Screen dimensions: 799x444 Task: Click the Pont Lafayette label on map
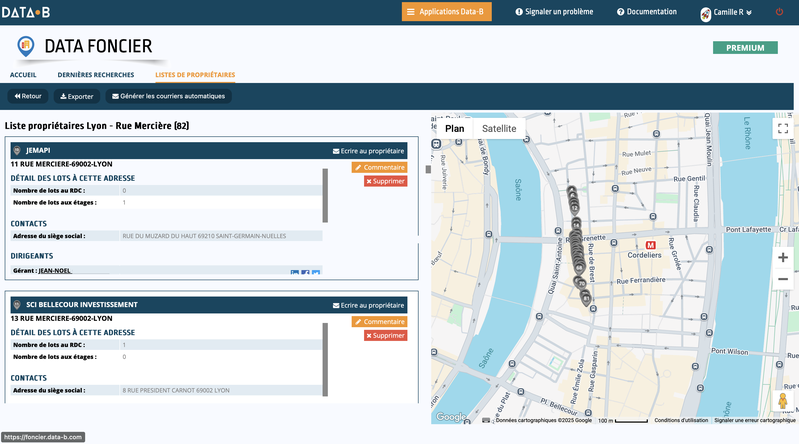tap(748, 229)
